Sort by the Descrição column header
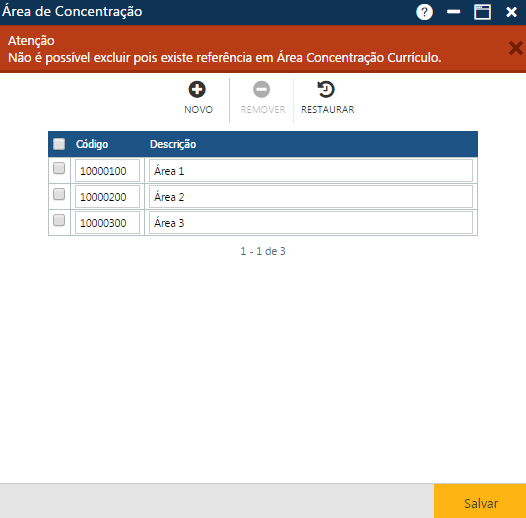526x518 pixels. pyautogui.click(x=173, y=144)
